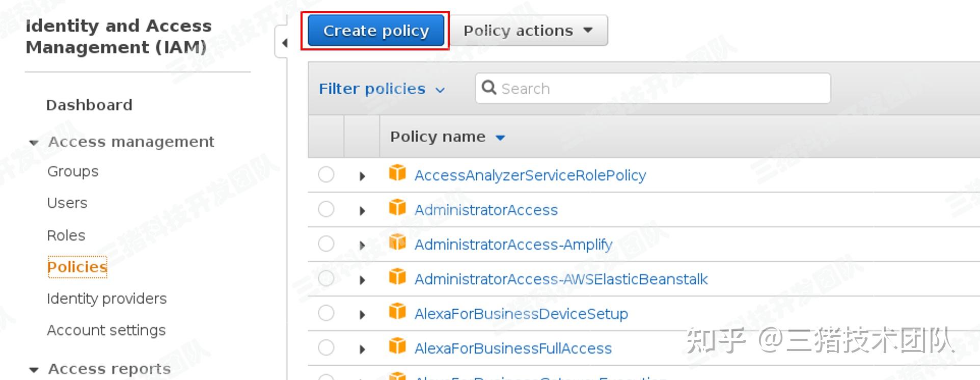Click the Create policy button
980x380 pixels.
click(376, 31)
